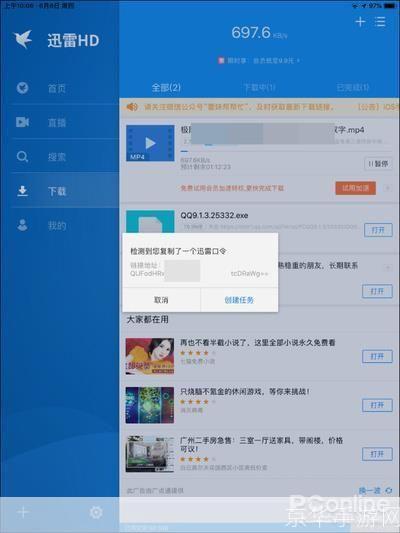The width and height of the screenshot is (400, 533).
Task: Tap the orange 免费试用会员加速 promo text
Action: 232,188
